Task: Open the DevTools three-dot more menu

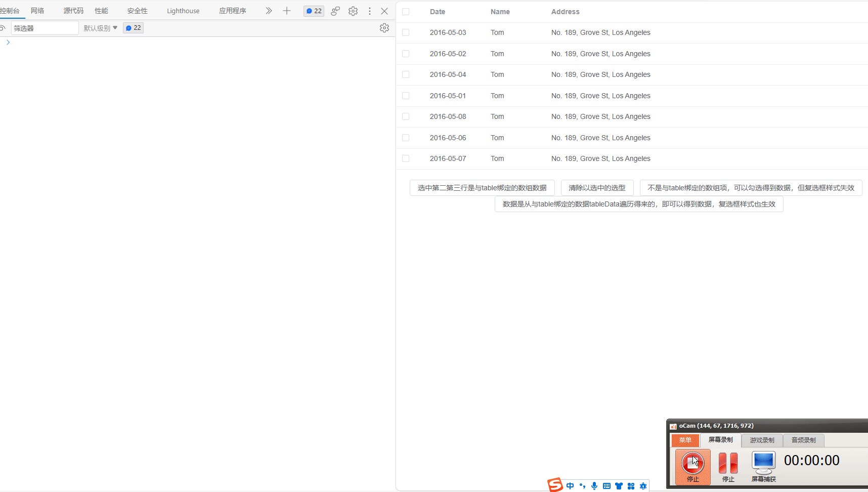Action: [x=370, y=11]
